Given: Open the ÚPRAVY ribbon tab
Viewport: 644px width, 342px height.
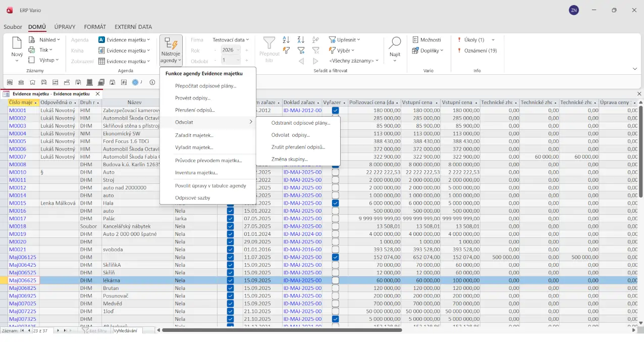Looking at the screenshot, I should click(65, 27).
